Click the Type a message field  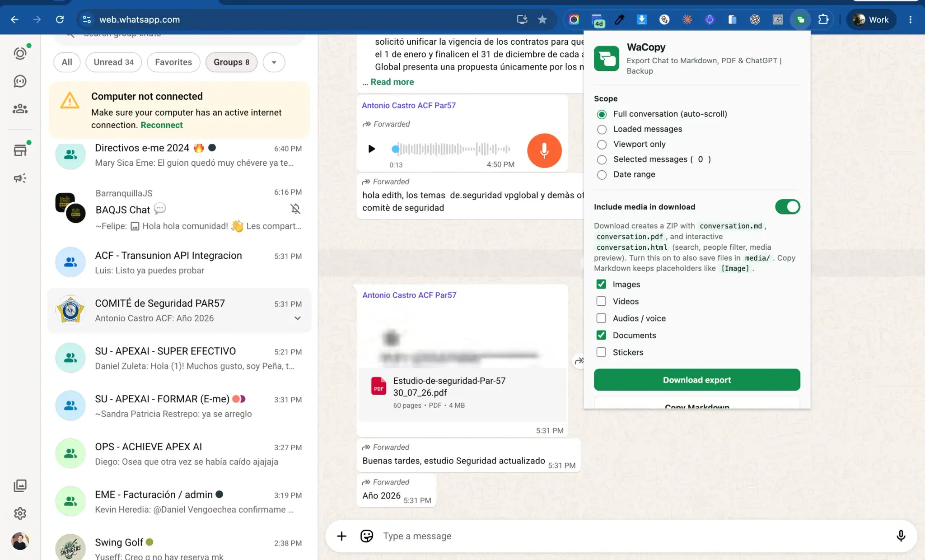[x=632, y=536]
